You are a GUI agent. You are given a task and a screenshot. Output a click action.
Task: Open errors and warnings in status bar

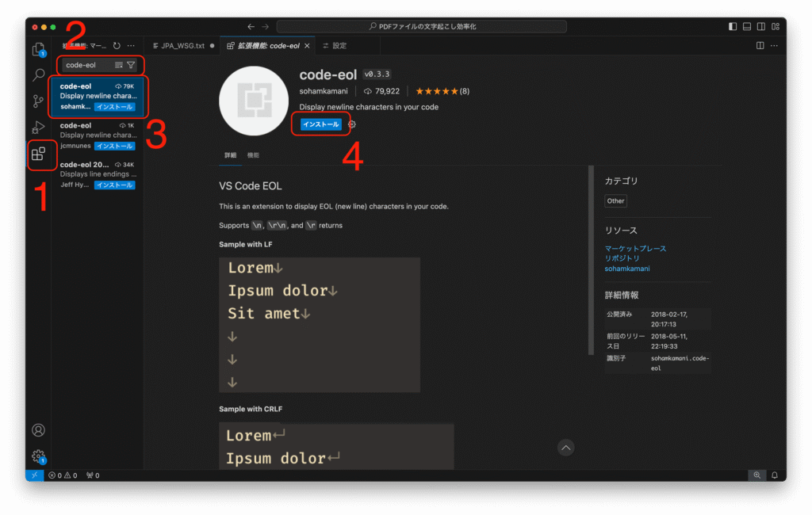(x=63, y=475)
